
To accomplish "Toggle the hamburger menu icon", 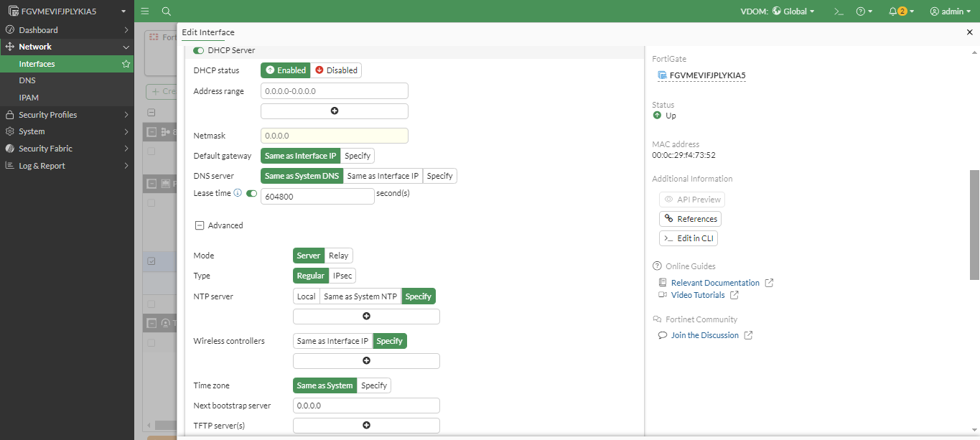I will 145,11.
